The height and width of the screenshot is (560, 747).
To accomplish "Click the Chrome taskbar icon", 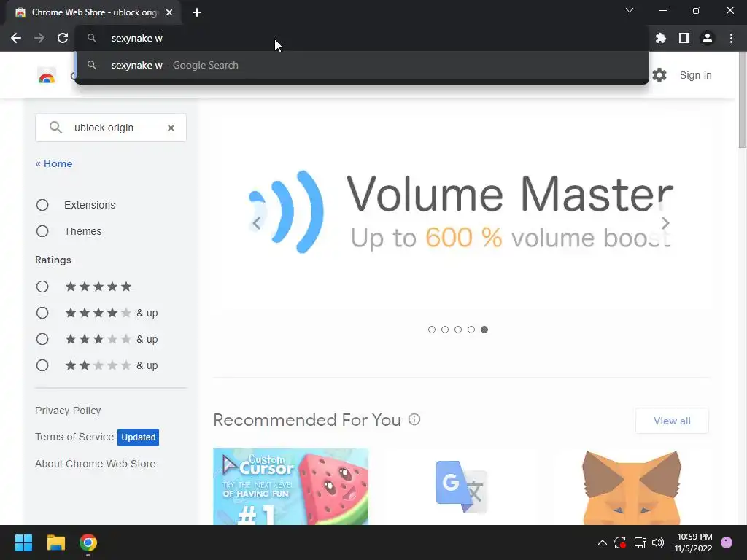I will 88,542.
